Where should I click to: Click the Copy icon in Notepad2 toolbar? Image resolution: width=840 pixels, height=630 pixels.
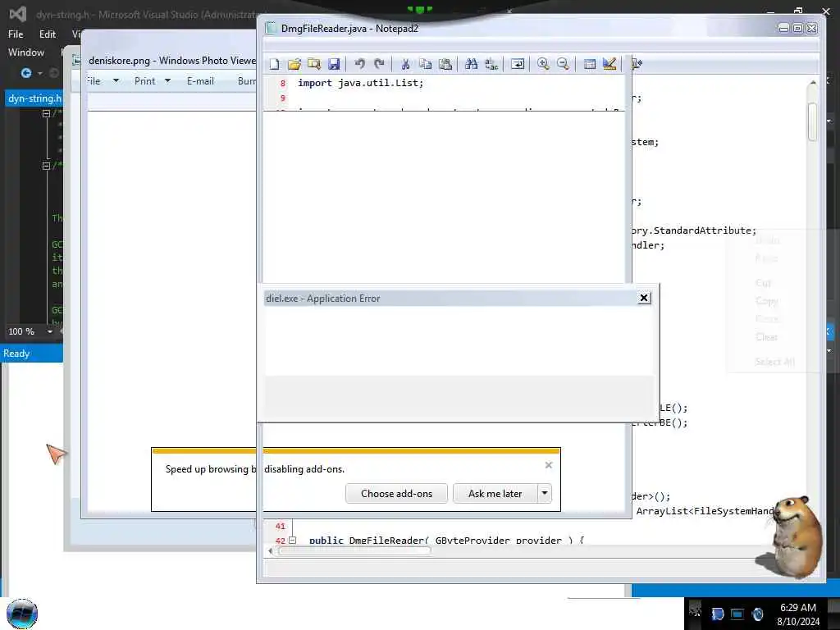(x=426, y=64)
